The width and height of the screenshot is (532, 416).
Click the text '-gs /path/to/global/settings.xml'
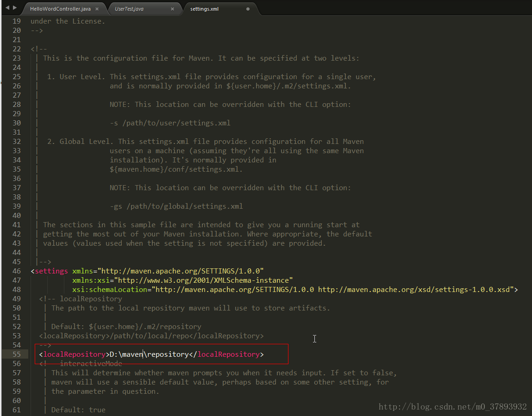pos(176,206)
